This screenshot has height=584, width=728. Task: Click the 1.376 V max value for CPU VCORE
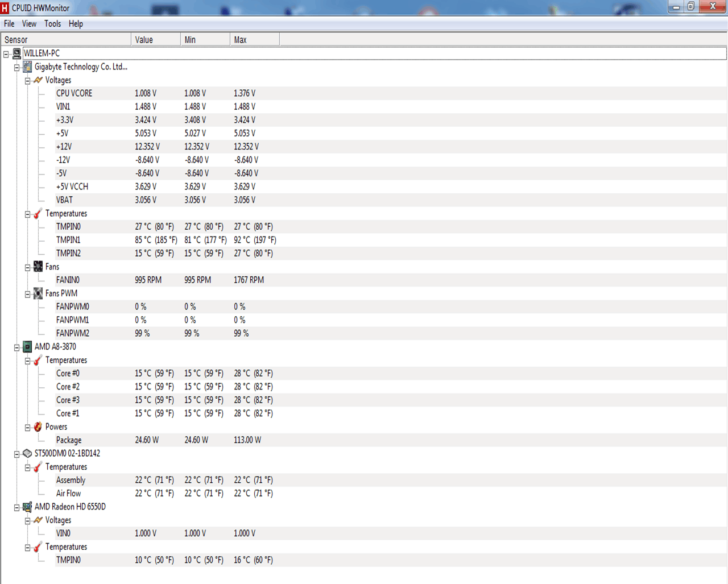245,93
